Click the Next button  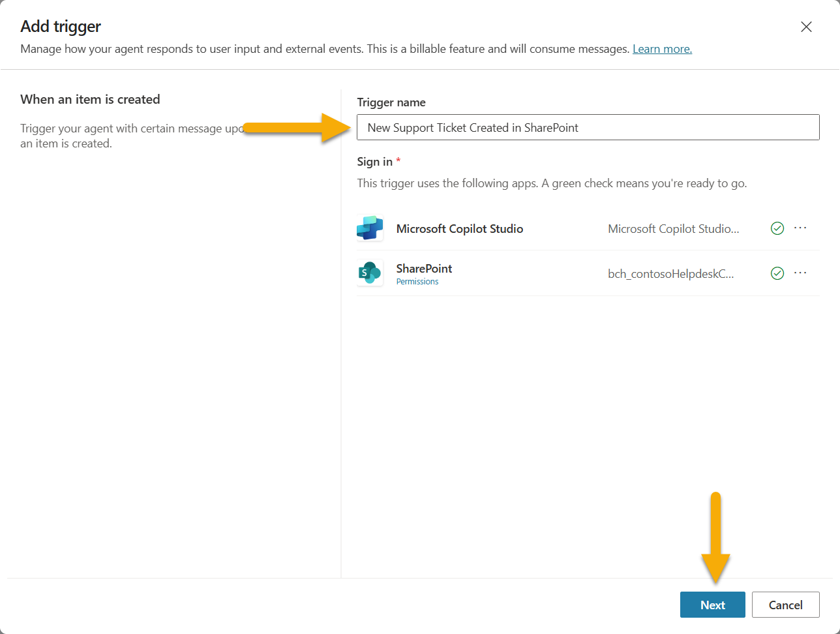click(x=712, y=604)
